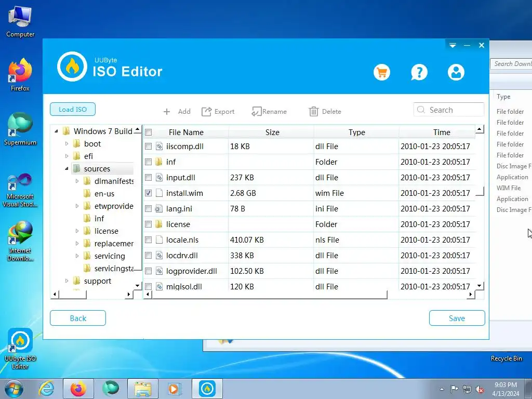
Task: Click the Load ISO button
Action: [73, 109]
